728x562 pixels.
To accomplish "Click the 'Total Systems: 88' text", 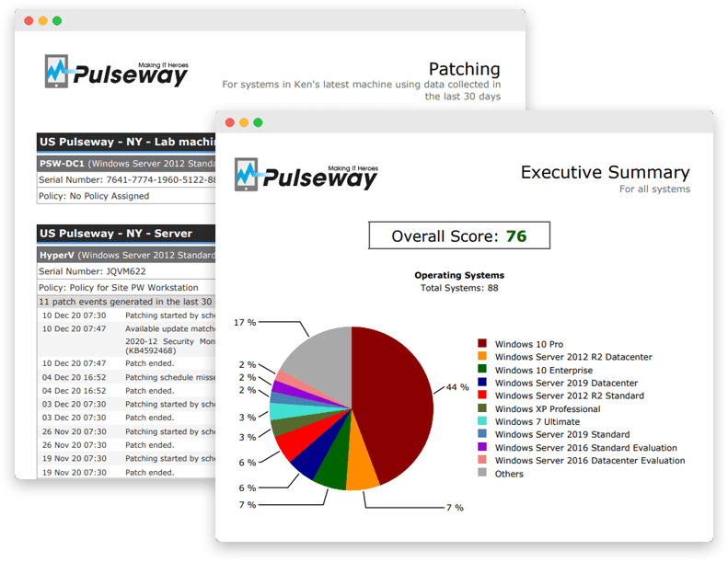I will pos(459,288).
